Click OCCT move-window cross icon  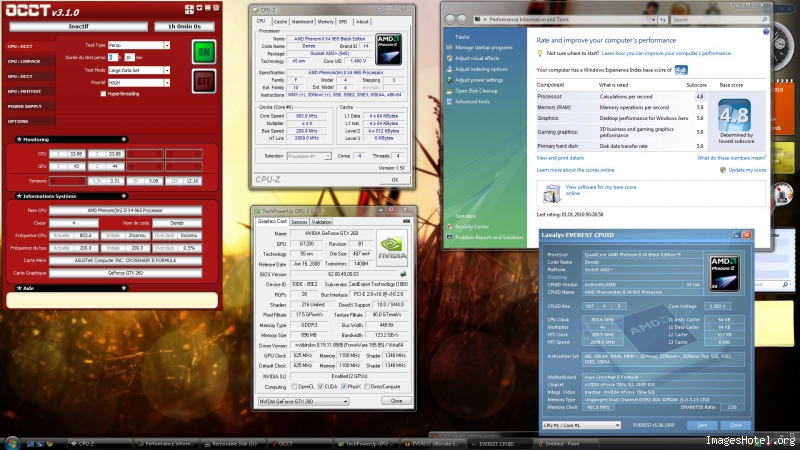[189, 9]
